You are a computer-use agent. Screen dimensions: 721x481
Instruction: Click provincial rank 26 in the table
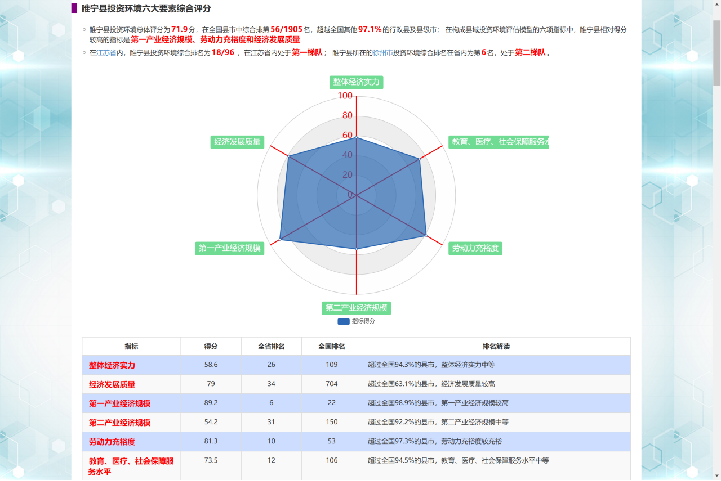click(x=271, y=365)
